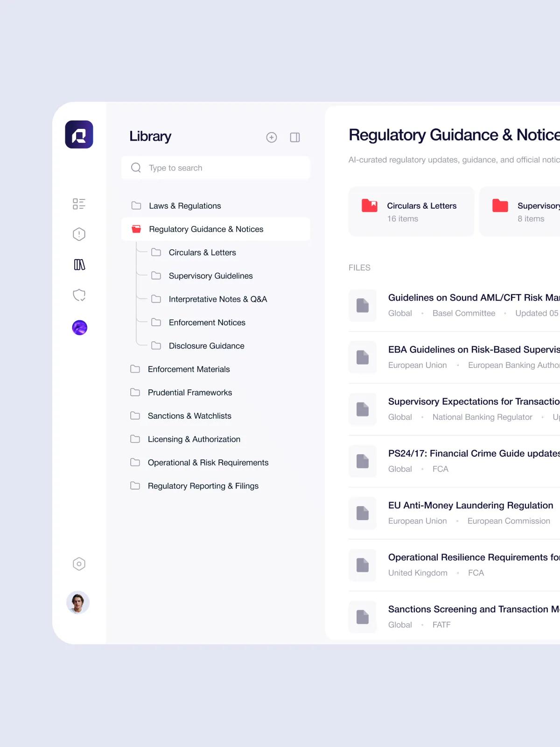The image size is (560, 747).
Task: Click the Circulars & Letters folder card
Action: [x=411, y=211]
